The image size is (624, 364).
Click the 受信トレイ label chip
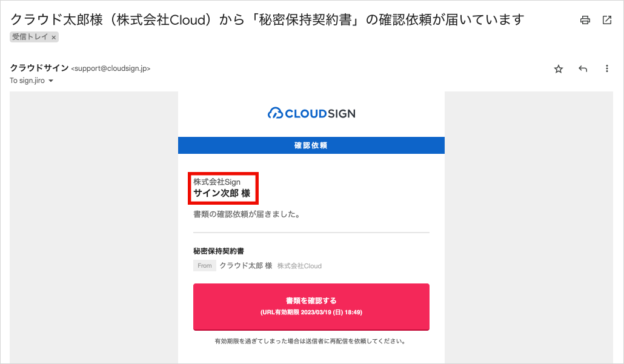click(30, 37)
